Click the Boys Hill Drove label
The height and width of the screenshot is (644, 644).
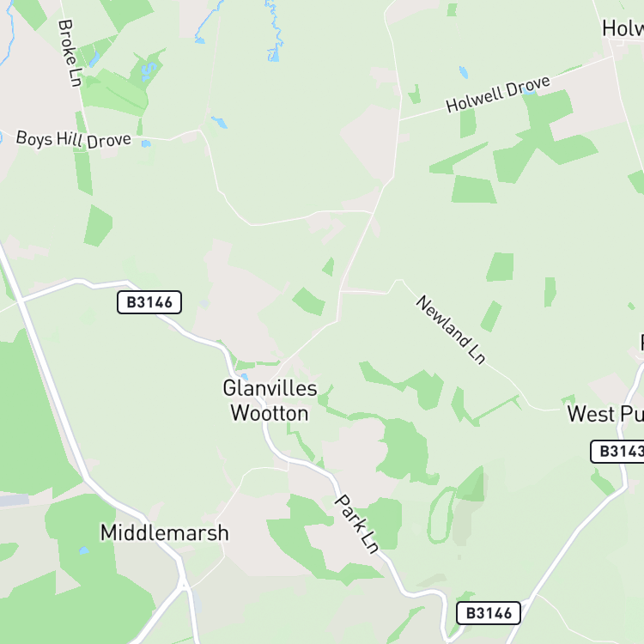(74, 140)
